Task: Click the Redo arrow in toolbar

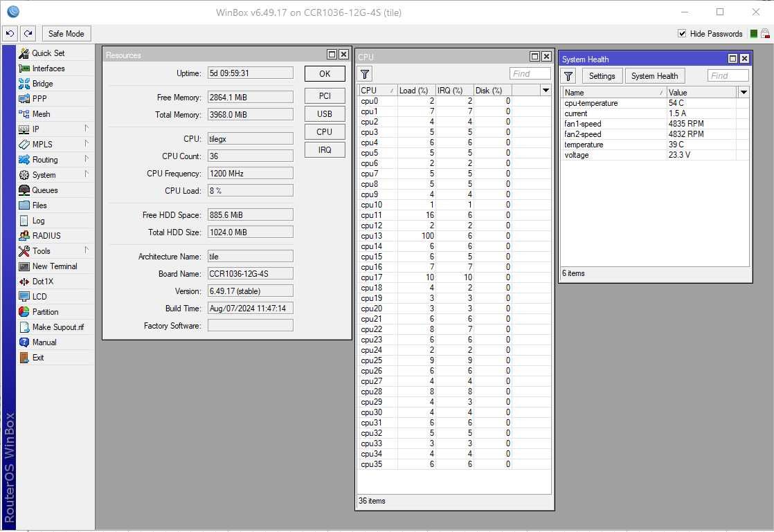Action: point(28,33)
